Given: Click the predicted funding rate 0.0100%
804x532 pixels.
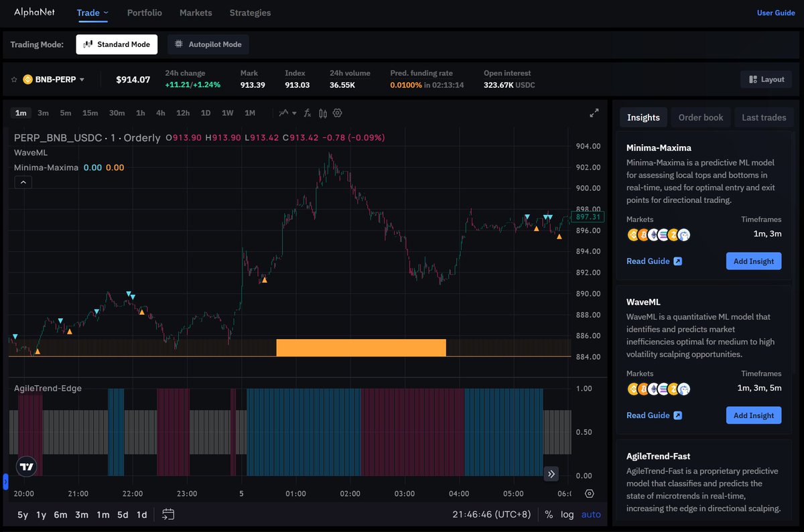Looking at the screenshot, I should (x=406, y=85).
